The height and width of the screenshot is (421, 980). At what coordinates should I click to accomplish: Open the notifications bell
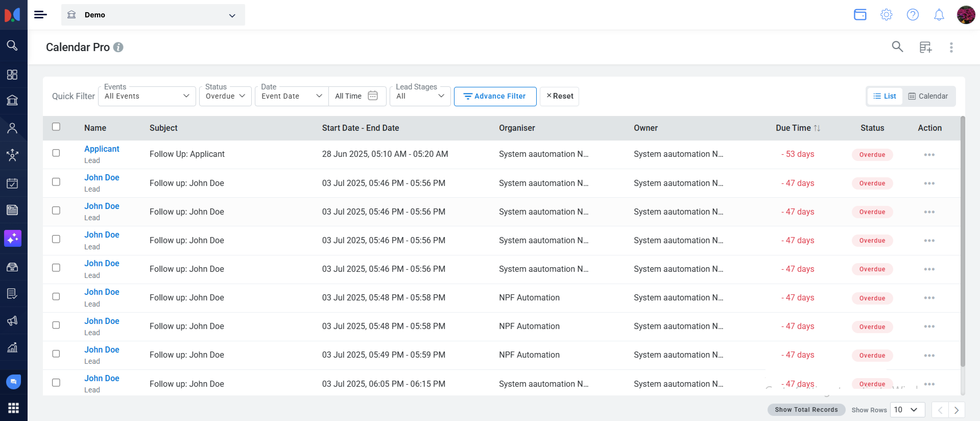point(939,15)
